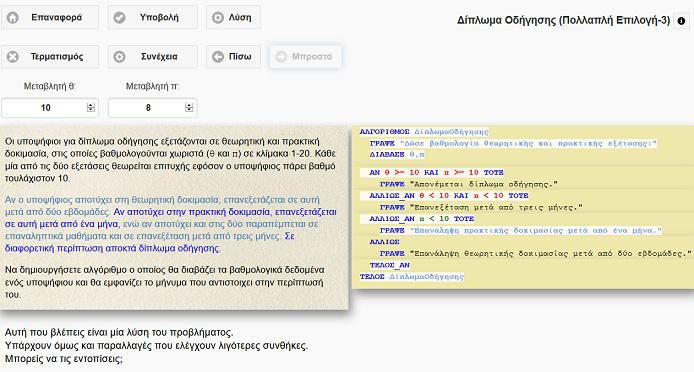Click the home icon on Επαναφορά
Image resolution: width=694 pixels, height=372 pixels.
13,18
